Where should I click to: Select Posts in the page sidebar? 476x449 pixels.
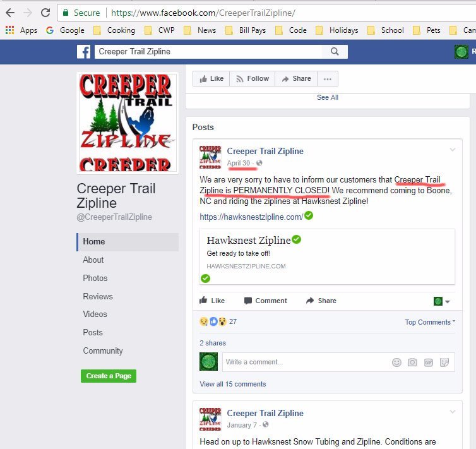coord(93,332)
